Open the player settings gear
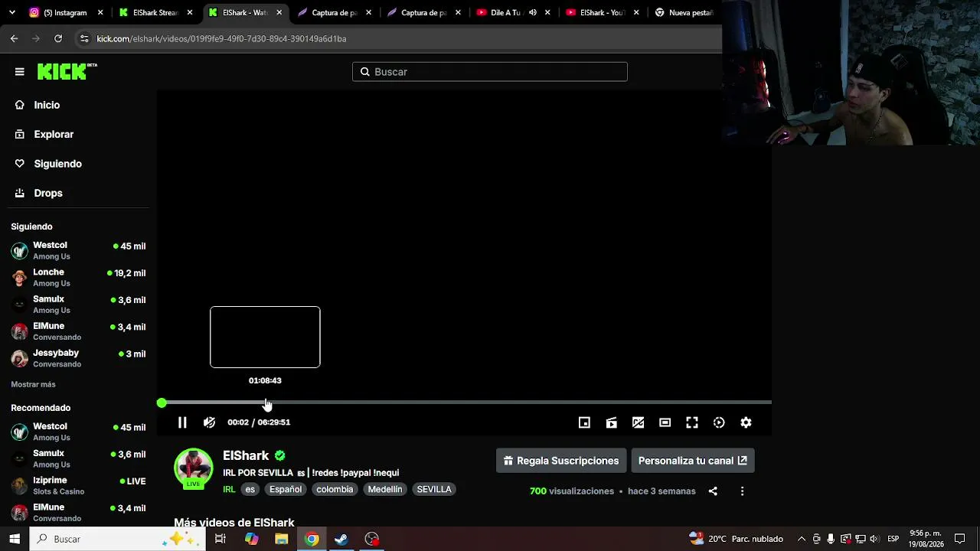 [746, 422]
